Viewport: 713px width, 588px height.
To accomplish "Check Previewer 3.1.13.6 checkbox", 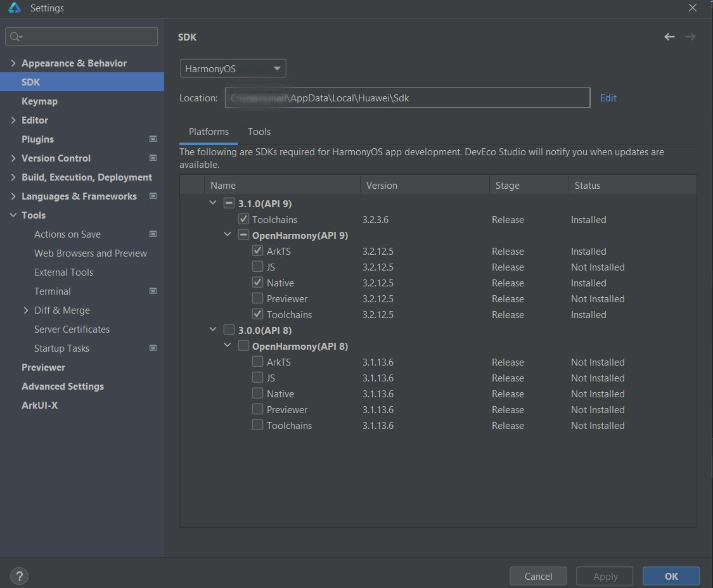I will click(257, 409).
